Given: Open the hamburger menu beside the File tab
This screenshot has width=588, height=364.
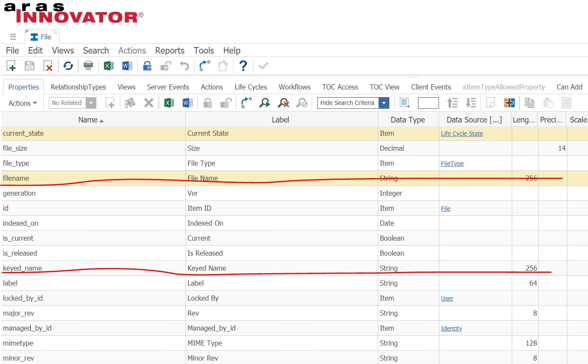Looking at the screenshot, I should click(x=13, y=37).
